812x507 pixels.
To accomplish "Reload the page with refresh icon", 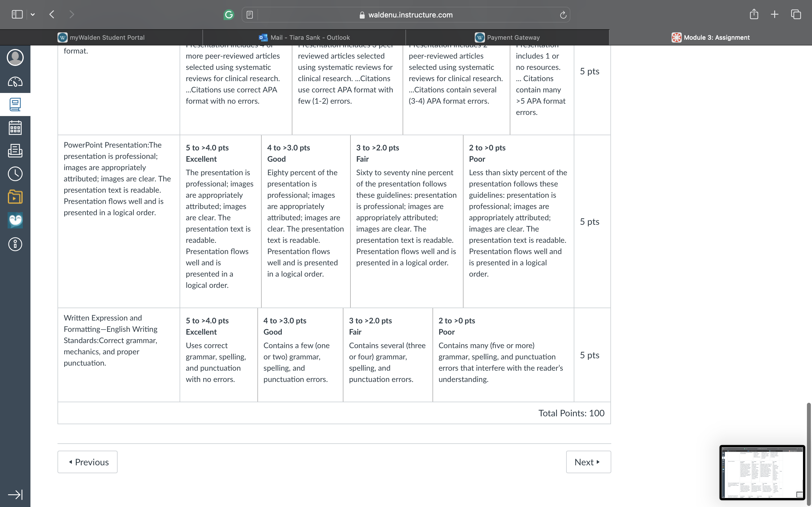I will coord(563,15).
